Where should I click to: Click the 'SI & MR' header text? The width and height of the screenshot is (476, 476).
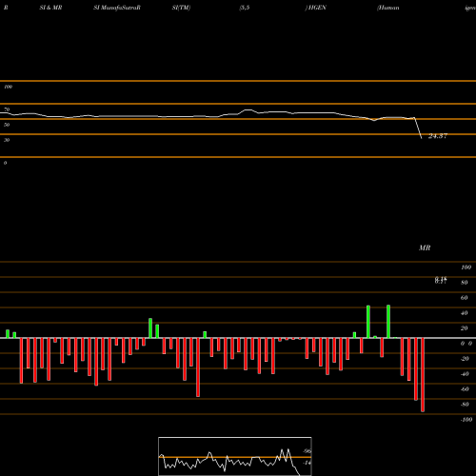(x=50, y=8)
